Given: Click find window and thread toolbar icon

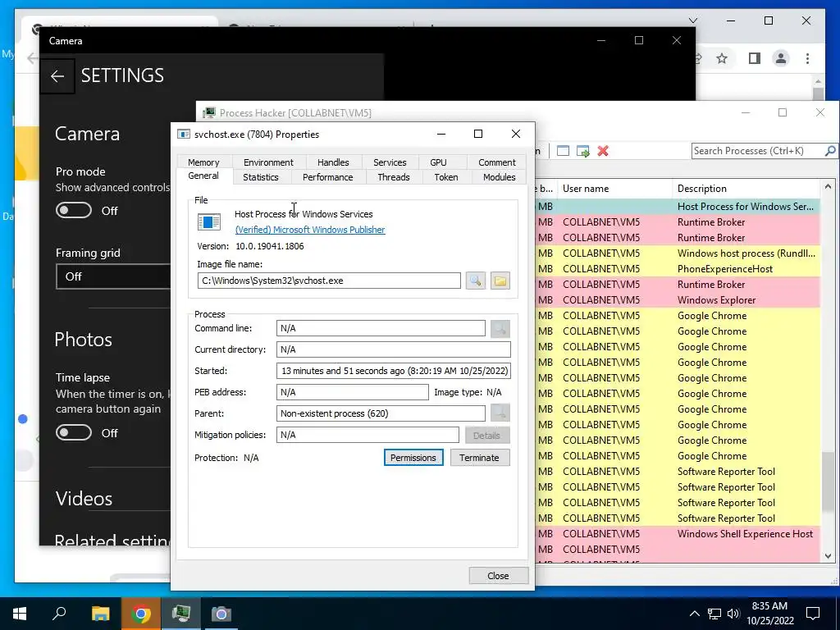Looking at the screenshot, I should (583, 151).
